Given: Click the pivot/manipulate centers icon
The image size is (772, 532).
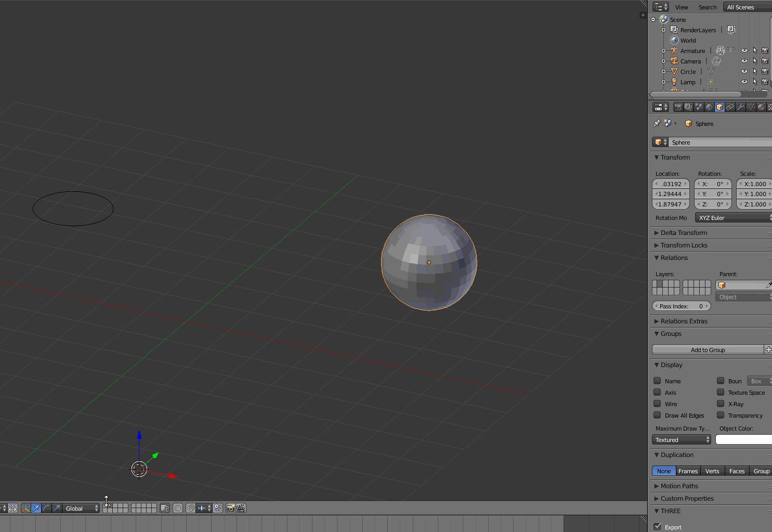Looking at the screenshot, I should 12,508.
